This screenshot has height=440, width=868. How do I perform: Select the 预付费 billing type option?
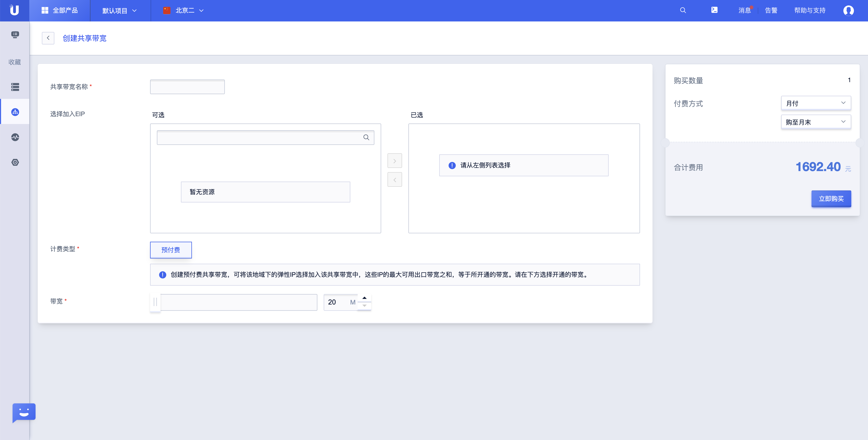pos(170,250)
